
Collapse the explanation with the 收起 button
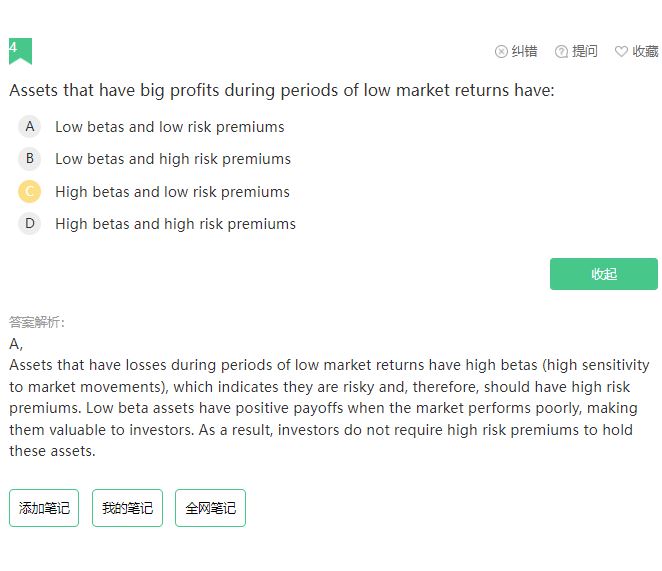[x=604, y=274]
